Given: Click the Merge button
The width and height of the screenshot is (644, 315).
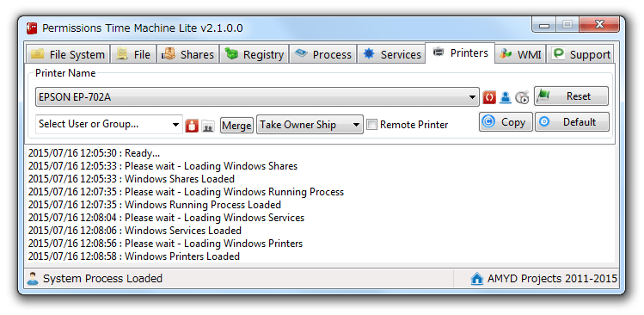Looking at the screenshot, I should [236, 126].
